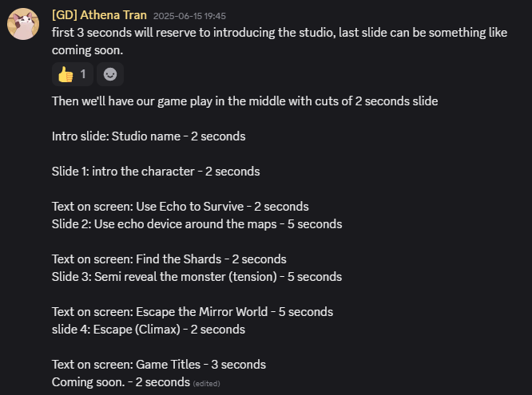The height and width of the screenshot is (395, 532).
Task: Click the "Slide 3: Semi reveal the monster" line
Action: point(197,276)
